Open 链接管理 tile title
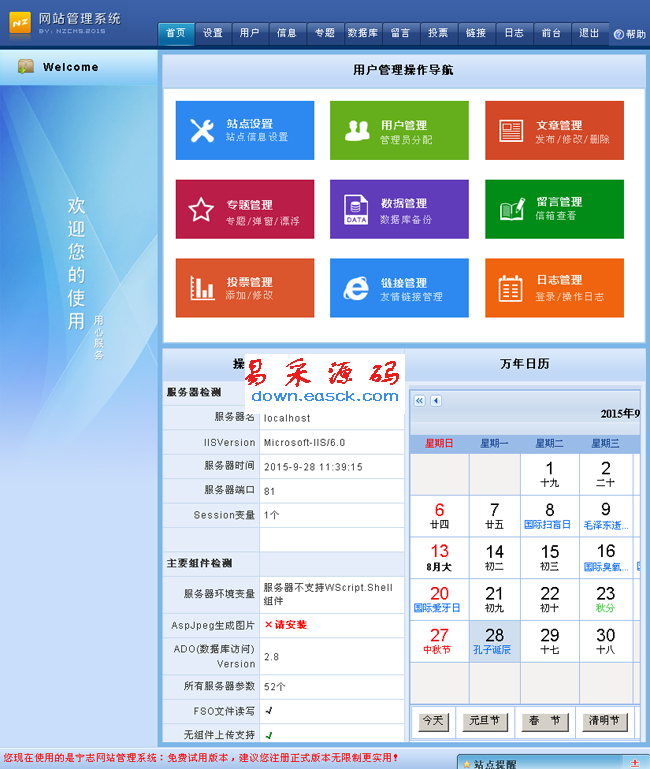The height and width of the screenshot is (769, 650). [404, 283]
